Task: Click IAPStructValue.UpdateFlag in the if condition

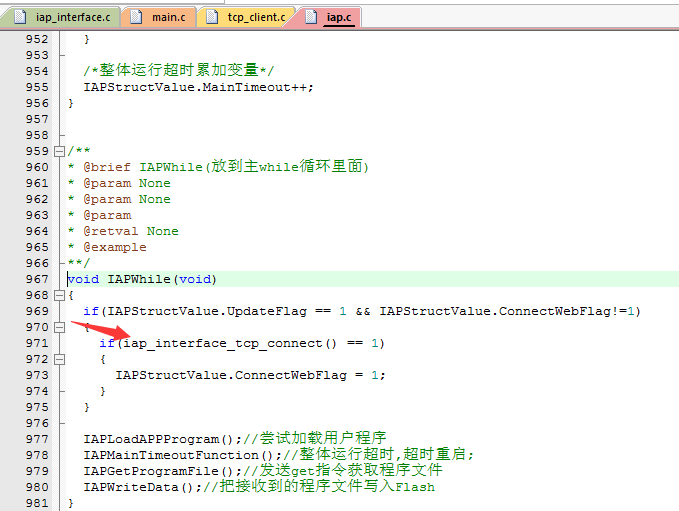Action: pos(207,311)
